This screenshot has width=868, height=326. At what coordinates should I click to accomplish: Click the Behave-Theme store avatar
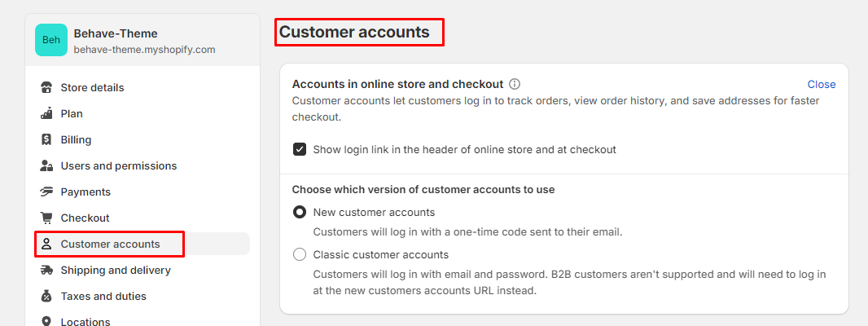[51, 40]
